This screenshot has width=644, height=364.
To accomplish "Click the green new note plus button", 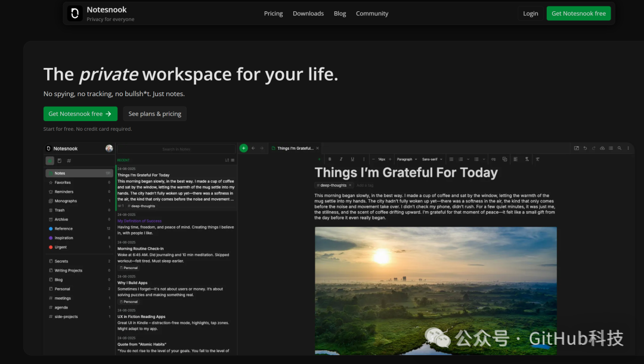I will 243,148.
